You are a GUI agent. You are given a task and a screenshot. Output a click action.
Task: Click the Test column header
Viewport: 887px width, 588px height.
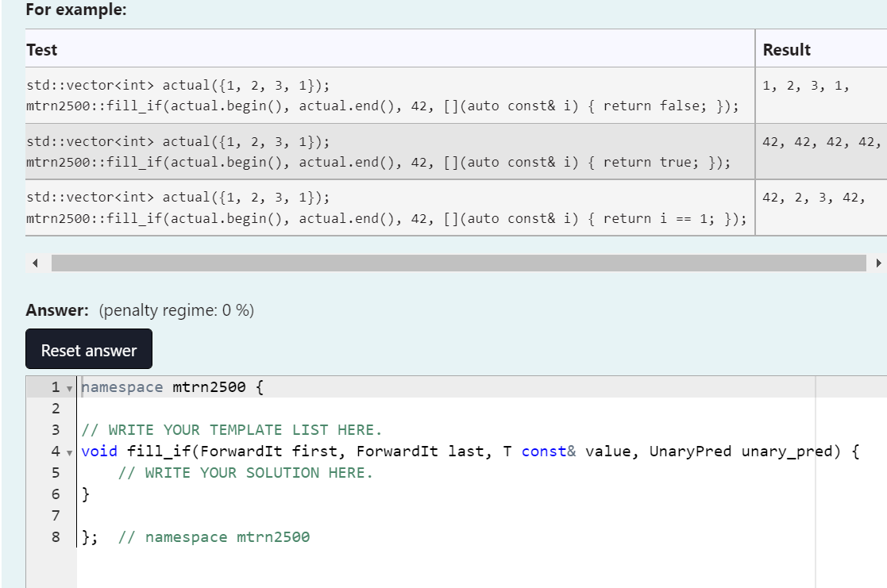(x=41, y=49)
